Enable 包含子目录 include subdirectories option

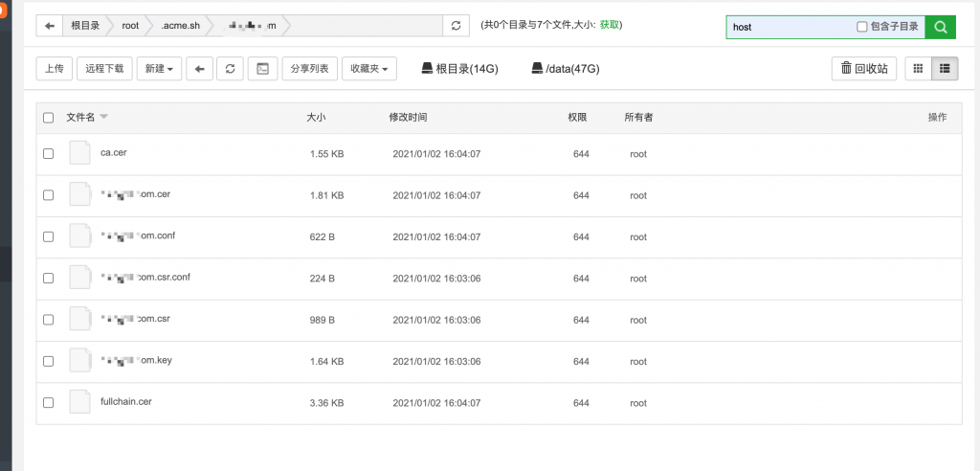pyautogui.click(x=862, y=27)
